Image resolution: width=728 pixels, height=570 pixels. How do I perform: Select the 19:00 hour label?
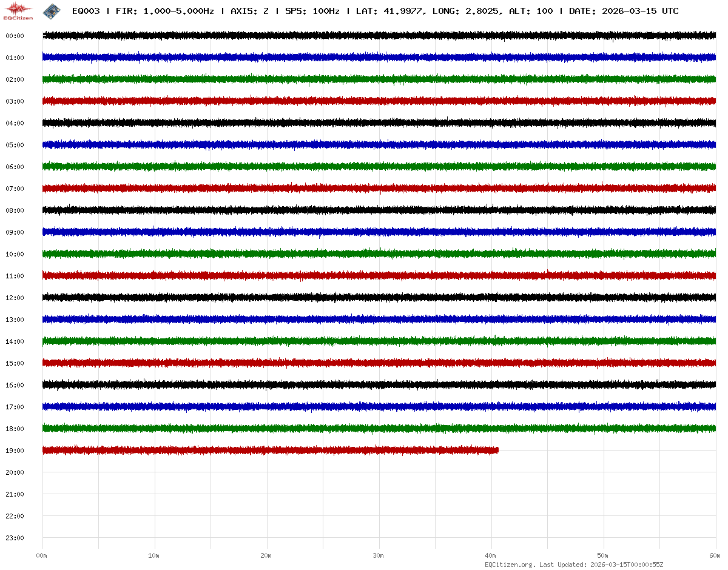tap(15, 451)
